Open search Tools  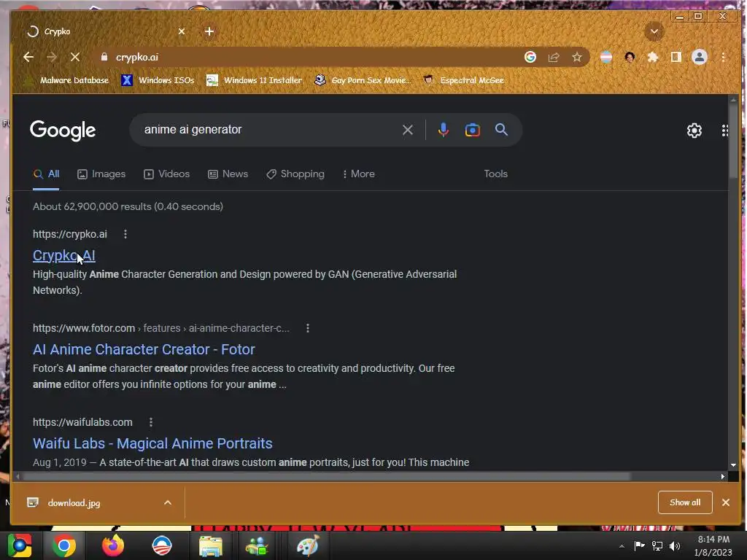[x=495, y=174]
